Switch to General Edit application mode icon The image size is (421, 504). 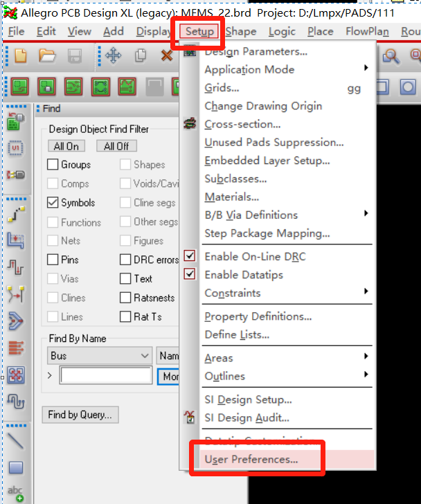(20, 87)
